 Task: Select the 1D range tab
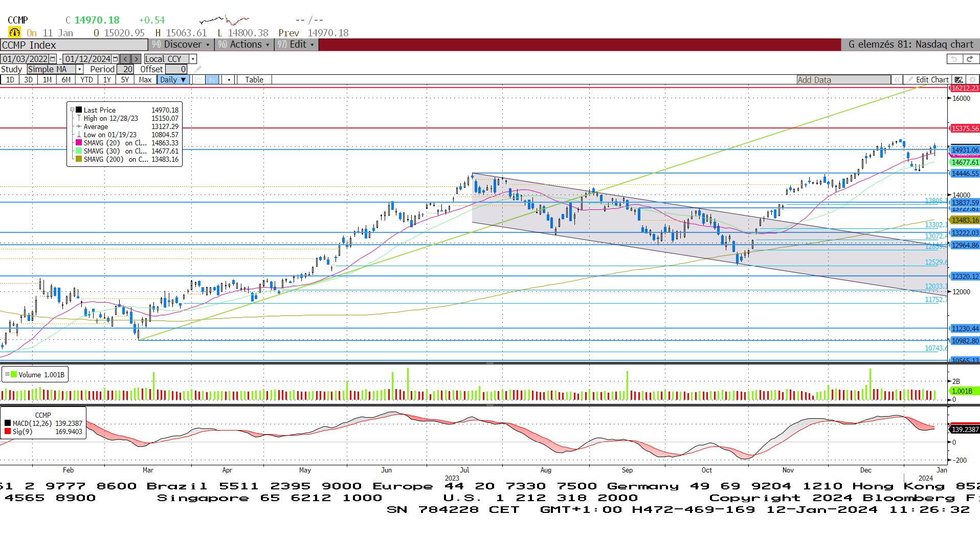tap(10, 80)
